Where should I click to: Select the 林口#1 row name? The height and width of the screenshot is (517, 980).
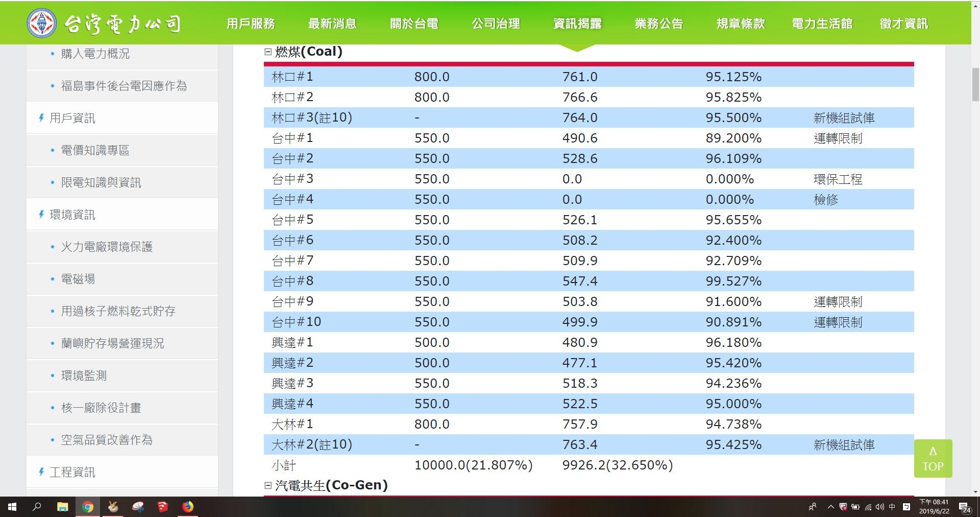pos(292,77)
